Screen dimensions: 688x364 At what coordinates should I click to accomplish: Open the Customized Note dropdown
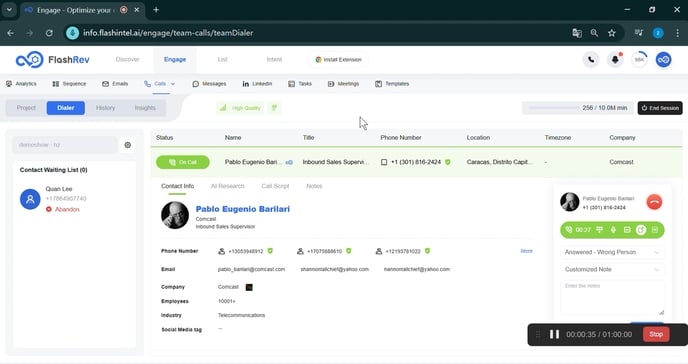[612, 269]
